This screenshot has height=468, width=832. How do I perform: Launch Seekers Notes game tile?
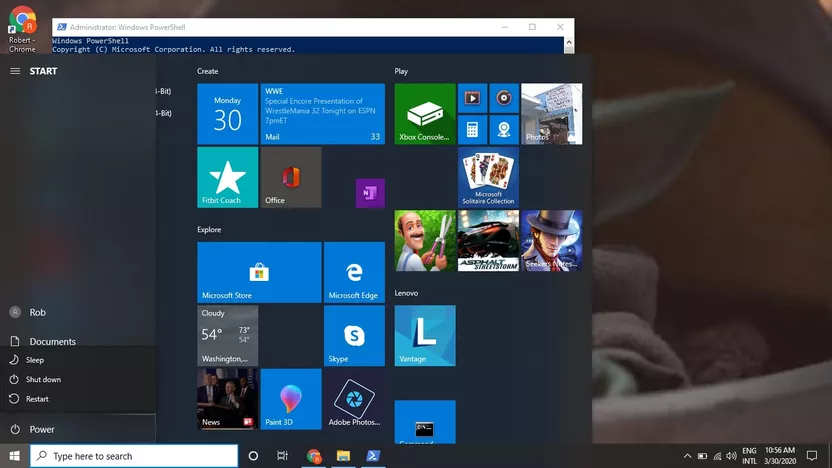[552, 240]
